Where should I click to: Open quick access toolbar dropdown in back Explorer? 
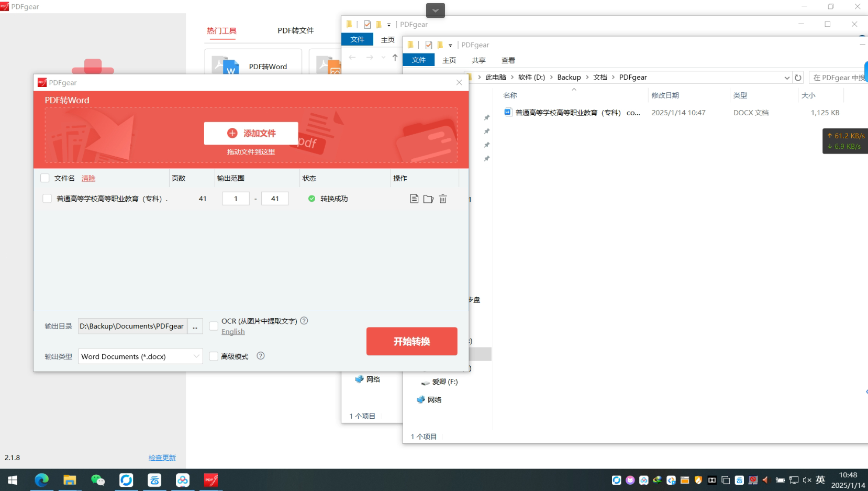pyautogui.click(x=389, y=25)
